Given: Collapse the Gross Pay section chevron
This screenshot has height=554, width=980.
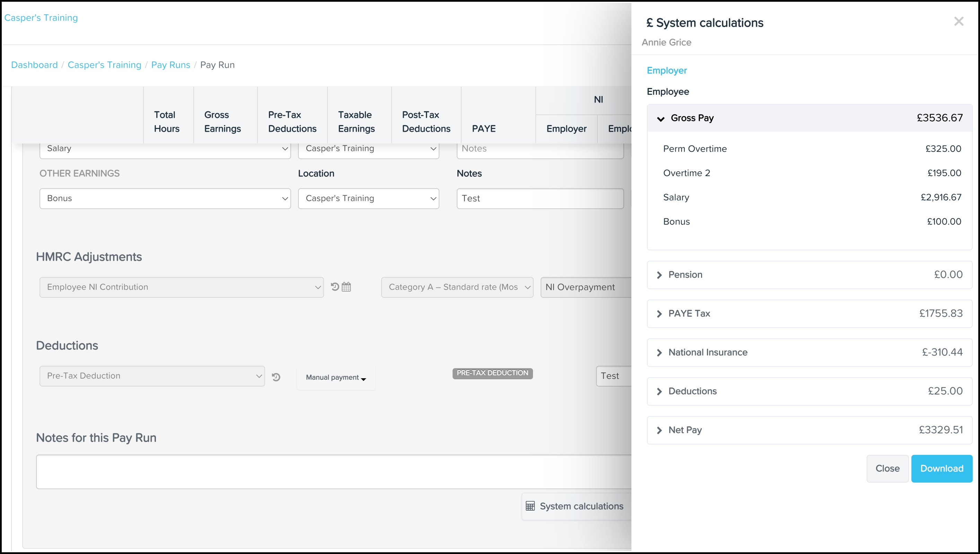Looking at the screenshot, I should (x=661, y=119).
